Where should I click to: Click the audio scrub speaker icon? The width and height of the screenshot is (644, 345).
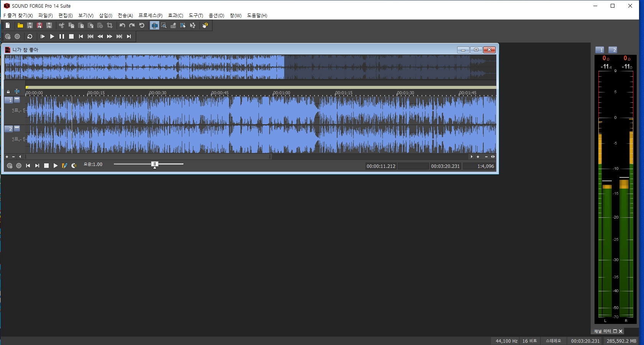[x=74, y=166]
